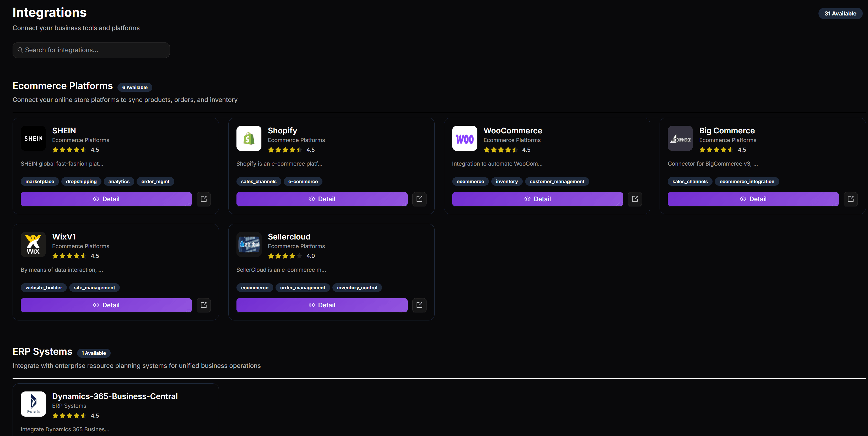Open the external link icon on the Sellercloud card
The width and height of the screenshot is (868, 436).
coord(419,305)
